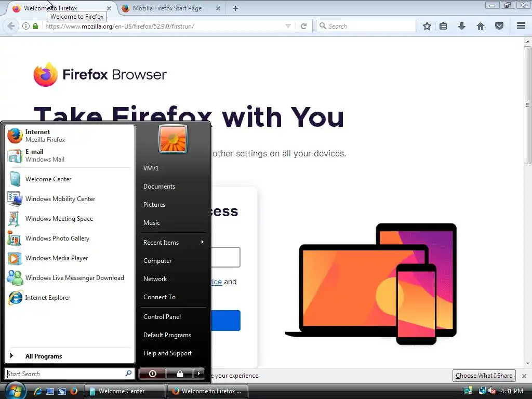The width and height of the screenshot is (532, 399).
Task: Open Default Programs
Action: pyautogui.click(x=167, y=335)
